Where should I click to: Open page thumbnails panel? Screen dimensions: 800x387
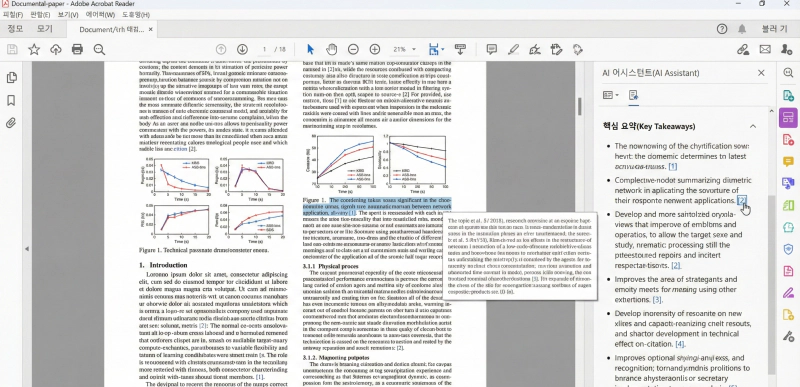(x=11, y=78)
